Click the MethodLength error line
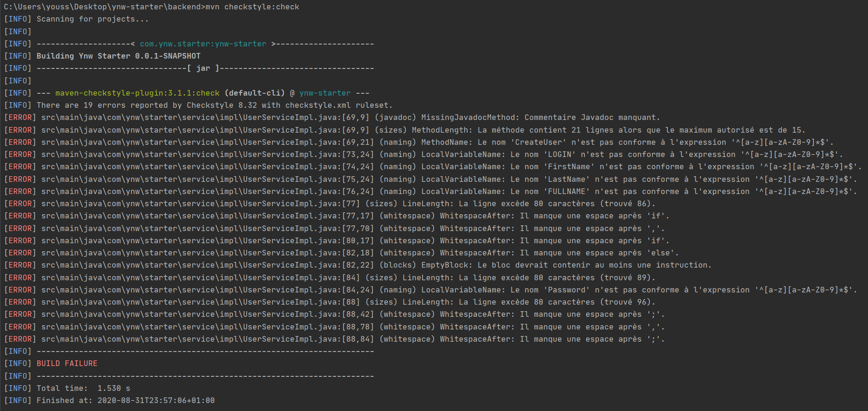 click(405, 130)
